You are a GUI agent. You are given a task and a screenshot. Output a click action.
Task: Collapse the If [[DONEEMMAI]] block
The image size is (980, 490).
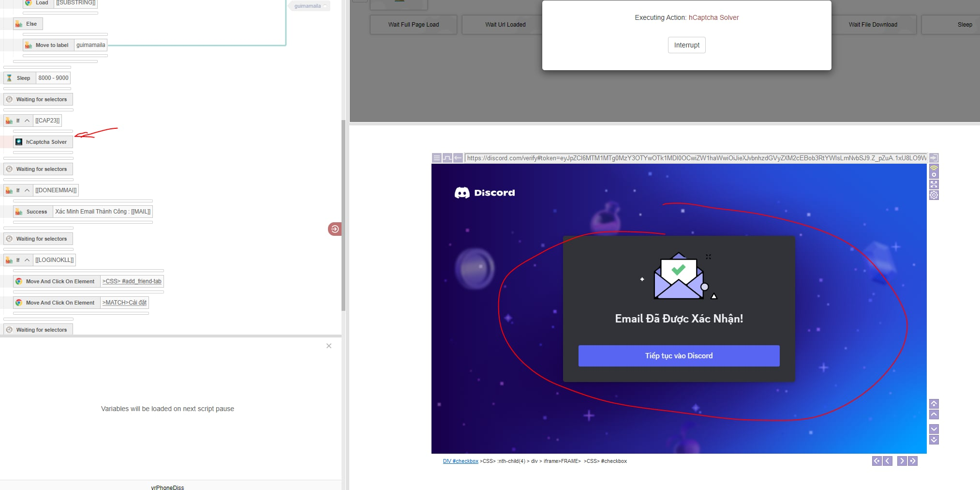click(27, 190)
